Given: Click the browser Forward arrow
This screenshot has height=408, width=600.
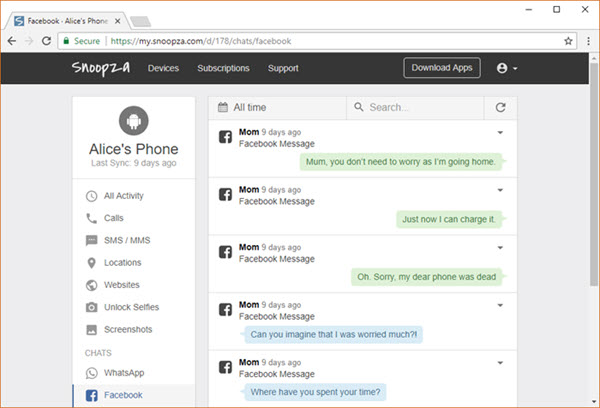Looking at the screenshot, I should pyautogui.click(x=29, y=41).
